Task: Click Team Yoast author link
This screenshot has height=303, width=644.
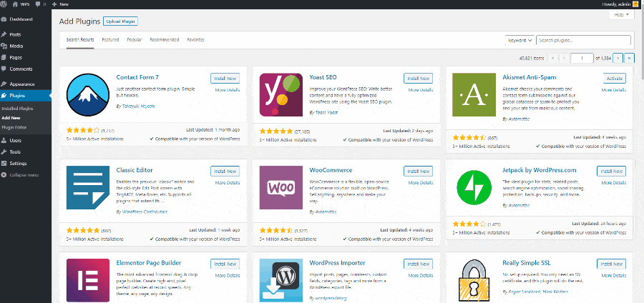Action: point(326,112)
